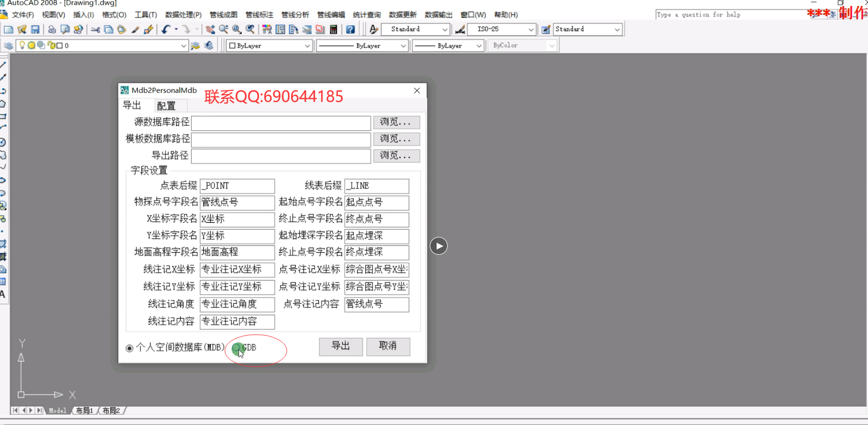This screenshot has height=425, width=868.
Task: Select the Multiline Text tool
Action: pos(3,294)
